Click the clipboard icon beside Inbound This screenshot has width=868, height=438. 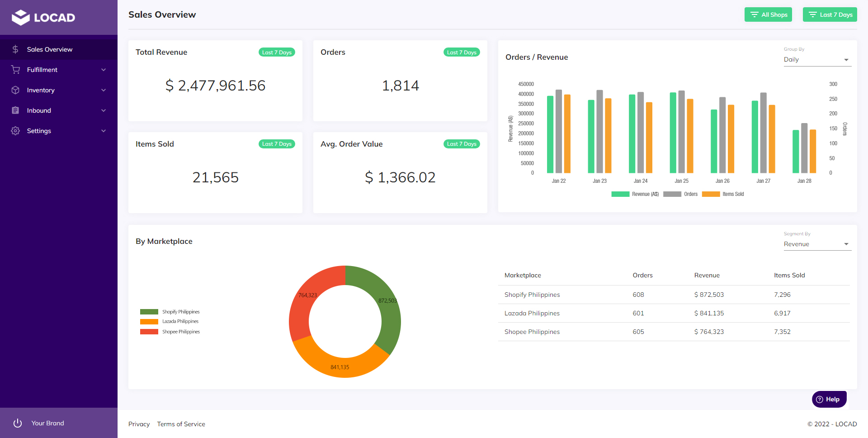15,110
